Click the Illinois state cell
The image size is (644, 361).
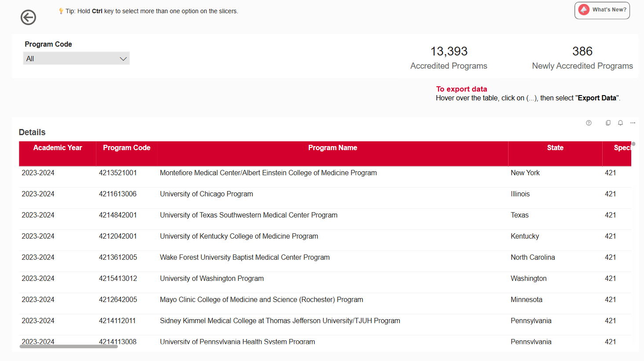tap(520, 194)
